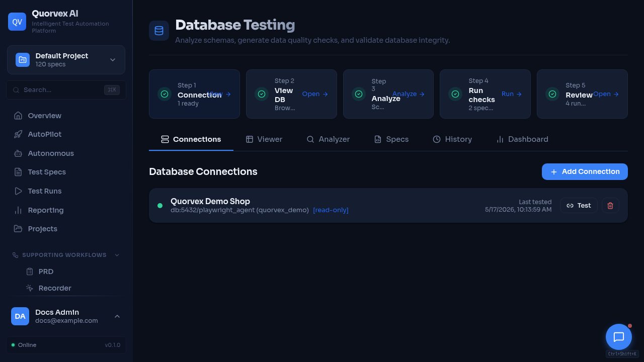644x362 pixels.
Task: Switch to the Dashboard tab
Action: [522, 139]
